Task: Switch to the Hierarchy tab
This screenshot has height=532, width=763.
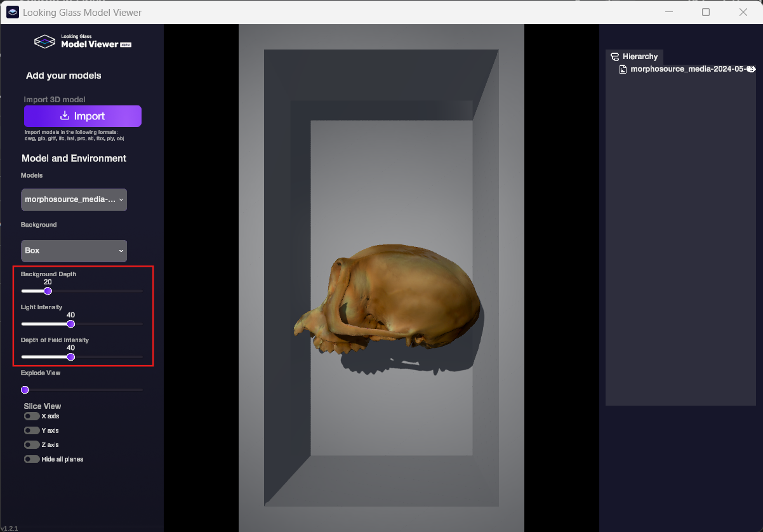Action: tap(634, 57)
